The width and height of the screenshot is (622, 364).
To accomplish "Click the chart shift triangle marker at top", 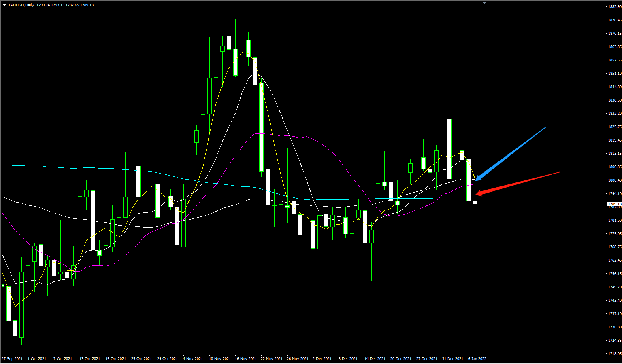I will pyautogui.click(x=484, y=3).
